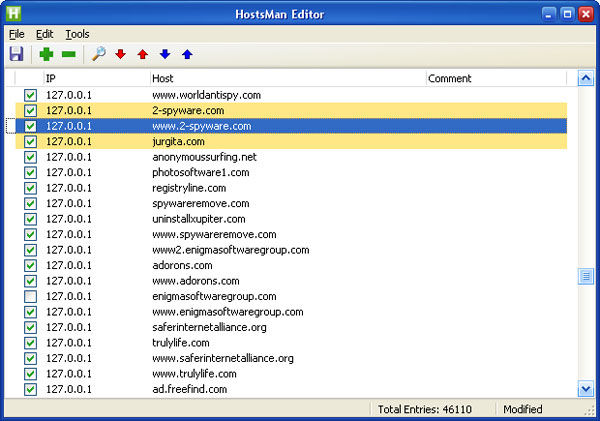This screenshot has height=421, width=600.
Task: Minimize the HostsMan Editor window
Action: coord(549,15)
